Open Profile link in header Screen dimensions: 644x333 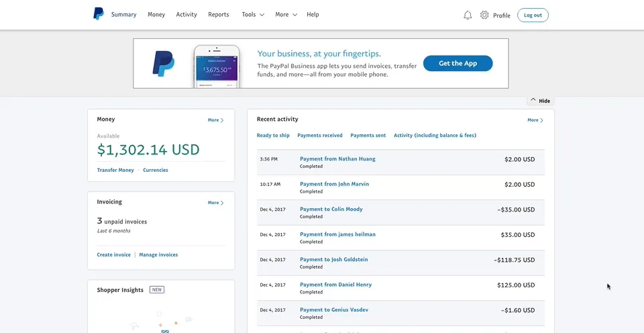pos(502,15)
